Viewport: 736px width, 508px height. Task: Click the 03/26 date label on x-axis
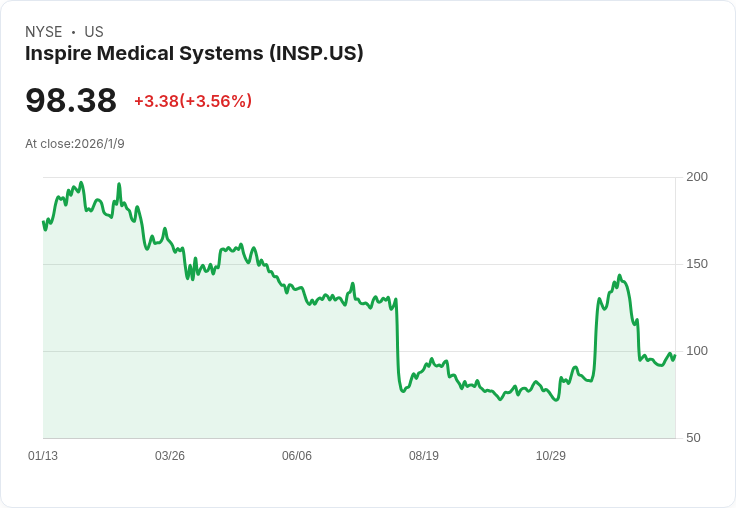pyautogui.click(x=170, y=455)
